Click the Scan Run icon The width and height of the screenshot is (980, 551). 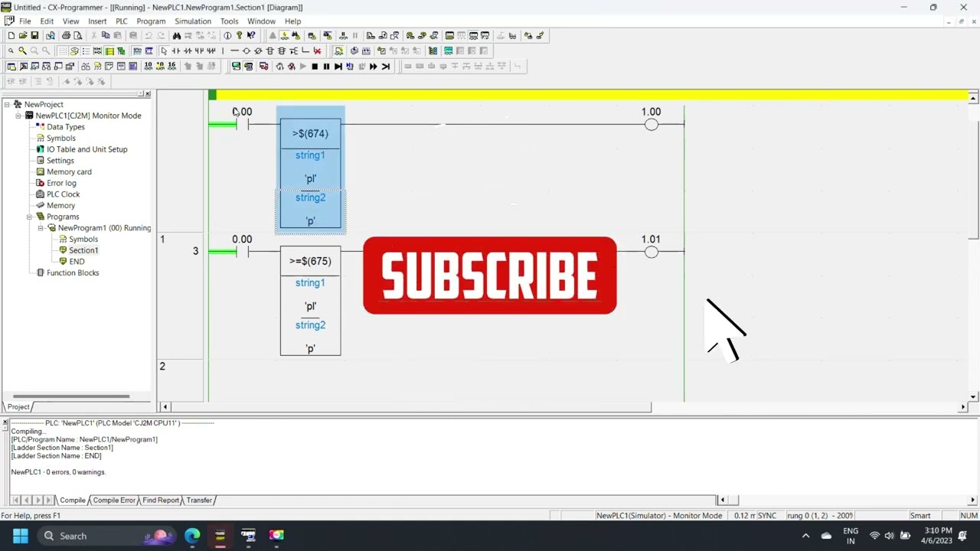click(x=385, y=66)
